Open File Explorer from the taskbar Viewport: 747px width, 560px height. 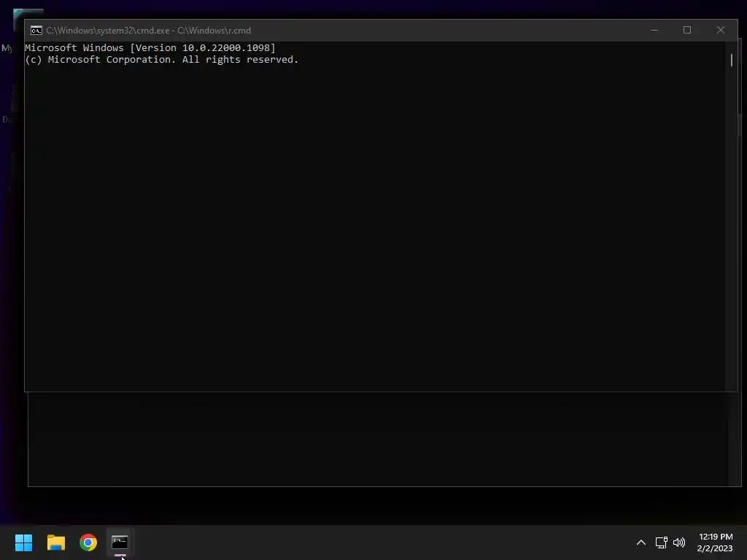tap(56, 542)
